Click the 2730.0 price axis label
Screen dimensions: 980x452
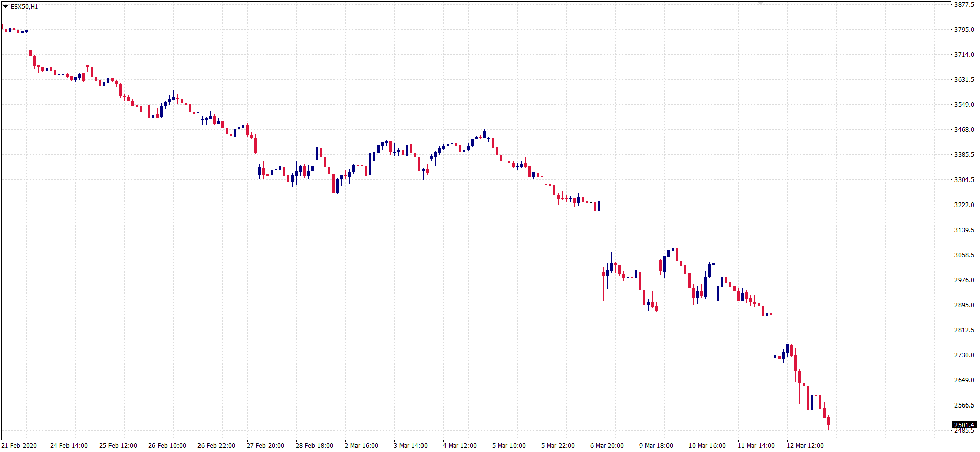point(964,355)
